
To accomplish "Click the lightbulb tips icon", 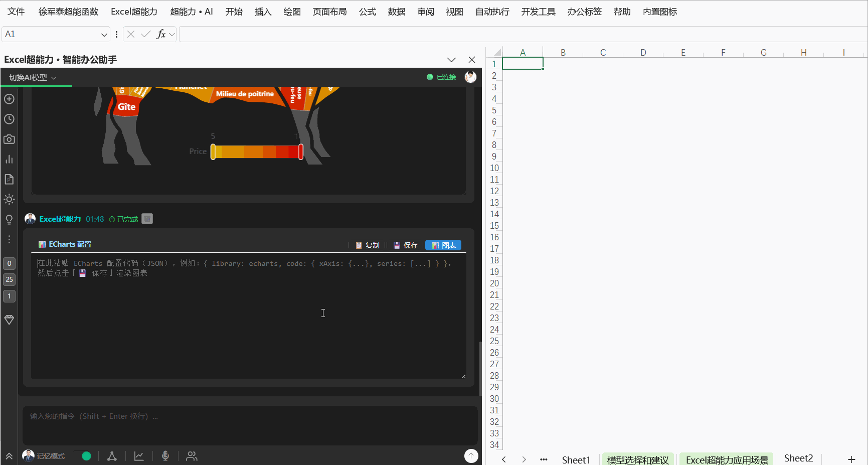I will point(9,219).
